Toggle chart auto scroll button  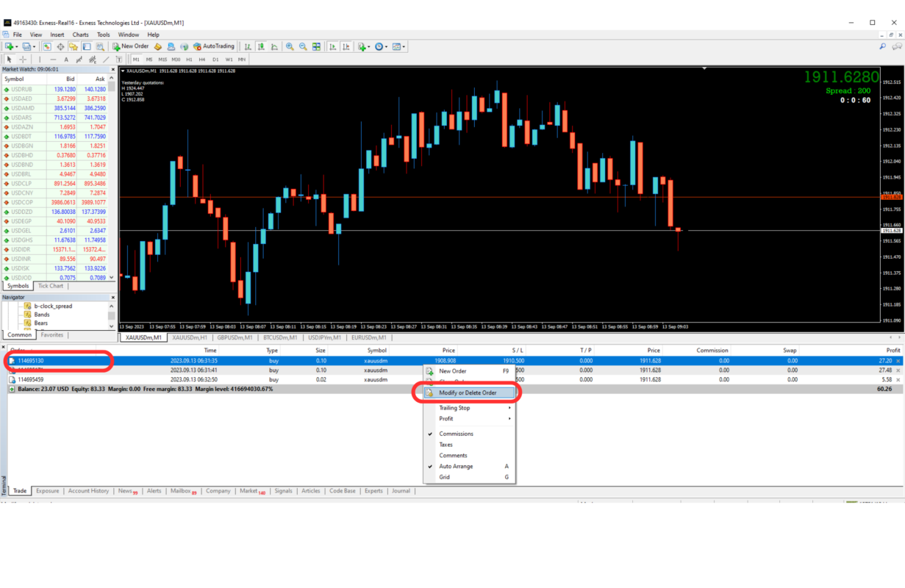tap(333, 46)
